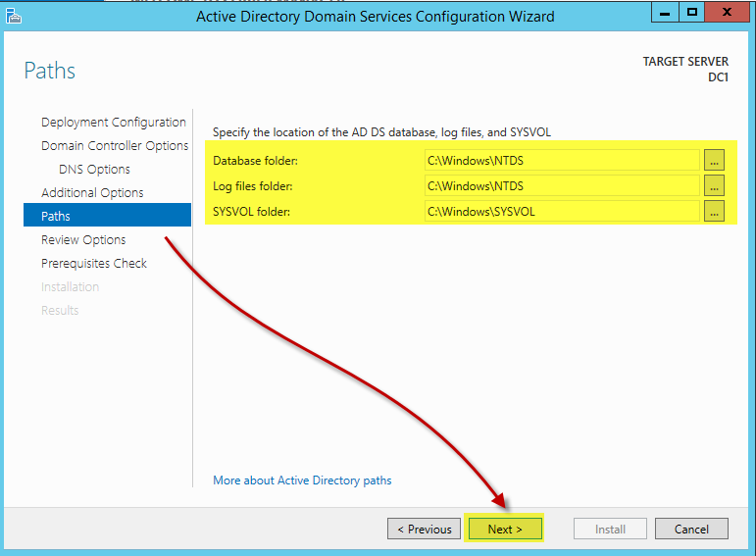
Task: Open the Additional Options step
Action: (92, 193)
